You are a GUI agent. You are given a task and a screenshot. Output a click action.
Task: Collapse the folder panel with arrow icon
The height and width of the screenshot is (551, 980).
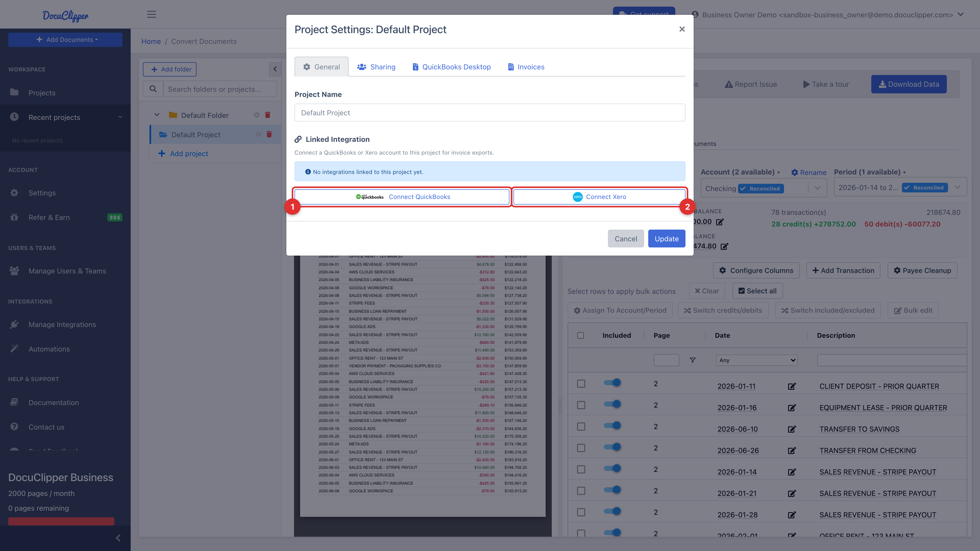coord(275,69)
